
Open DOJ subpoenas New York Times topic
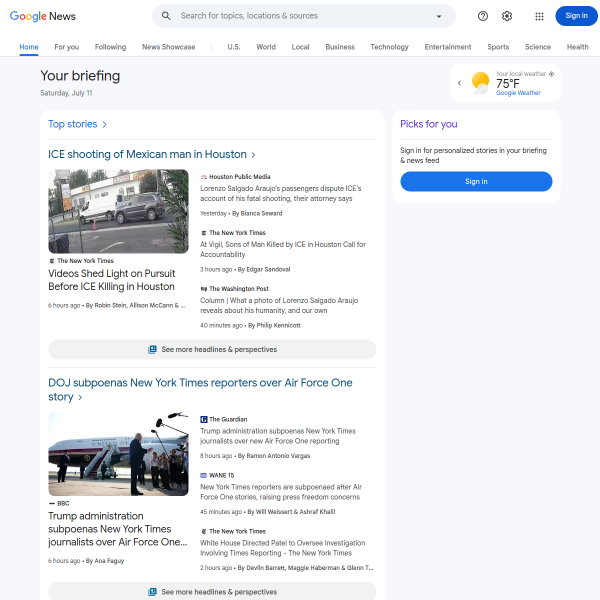pyautogui.click(x=200, y=390)
